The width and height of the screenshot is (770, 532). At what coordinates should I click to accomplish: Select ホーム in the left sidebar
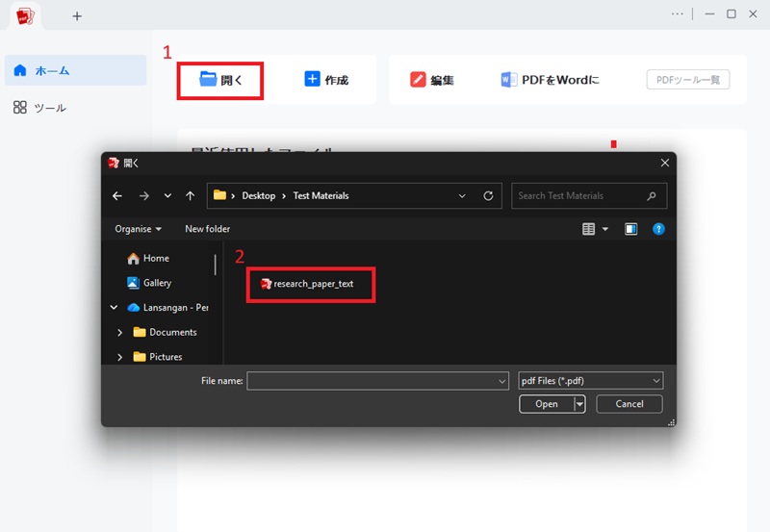point(76,70)
